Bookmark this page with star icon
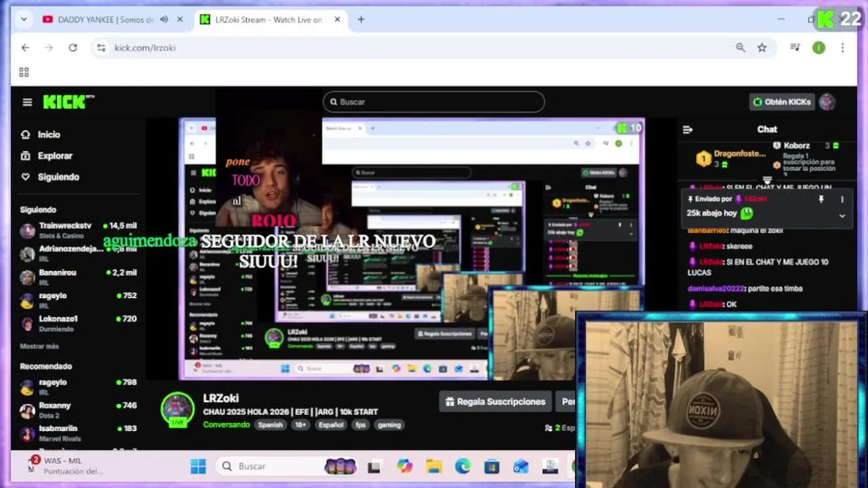Viewport: 868px width, 488px height. (x=762, y=47)
